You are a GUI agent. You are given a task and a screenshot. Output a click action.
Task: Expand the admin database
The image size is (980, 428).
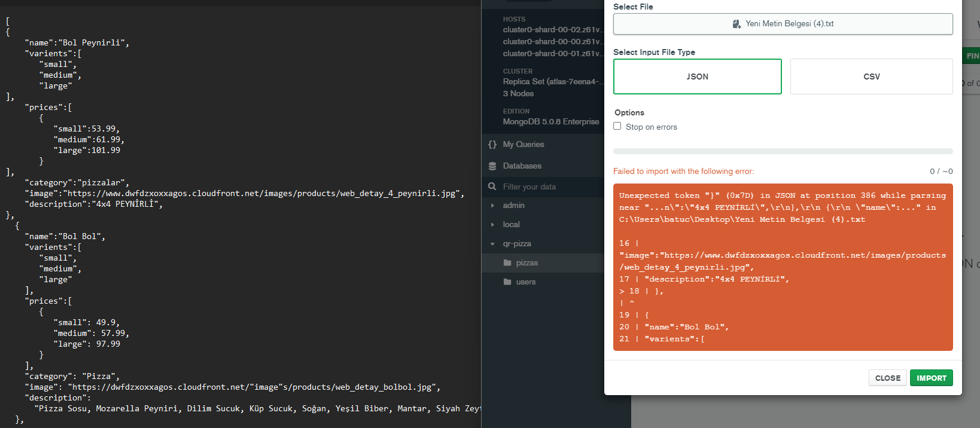tap(492, 206)
